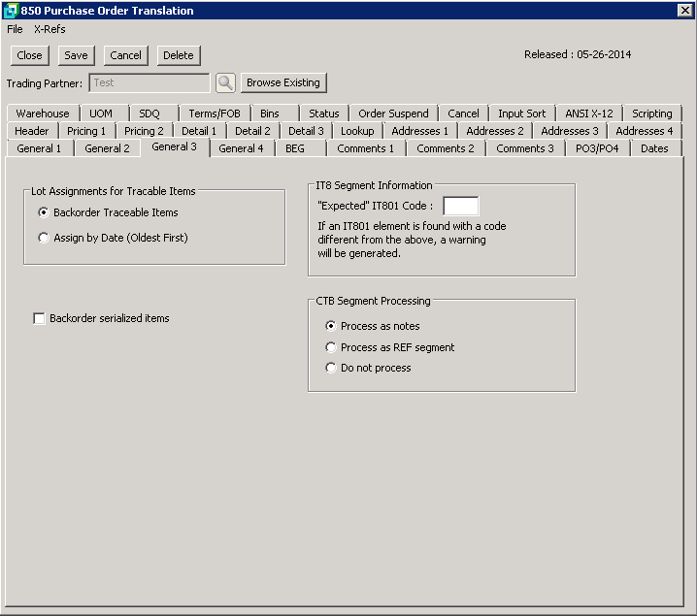Go to the Addresses 1 tab
Image resolution: width=697 pixels, height=616 pixels.
pyautogui.click(x=419, y=131)
